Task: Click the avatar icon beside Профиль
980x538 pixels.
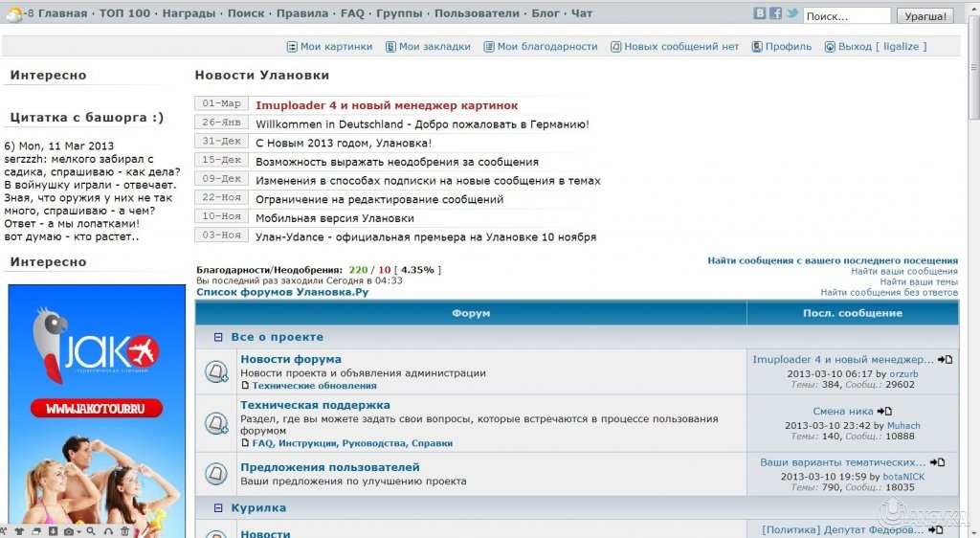Action: (757, 47)
